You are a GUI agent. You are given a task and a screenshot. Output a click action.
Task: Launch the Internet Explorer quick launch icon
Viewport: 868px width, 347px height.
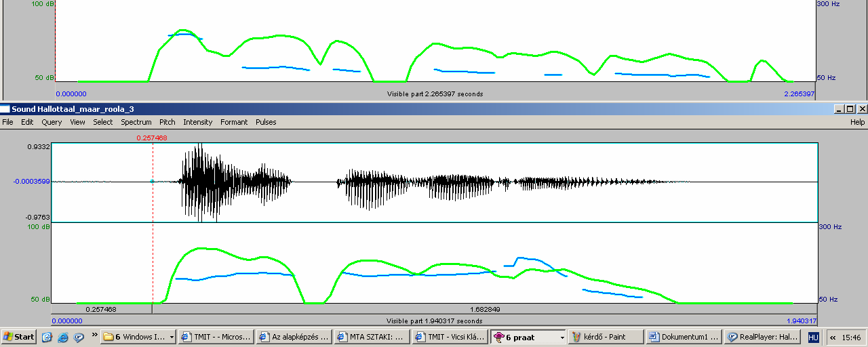pyautogui.click(x=63, y=337)
